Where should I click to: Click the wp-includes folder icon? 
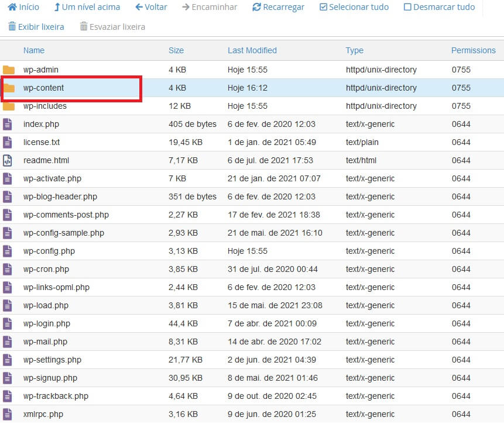point(9,106)
